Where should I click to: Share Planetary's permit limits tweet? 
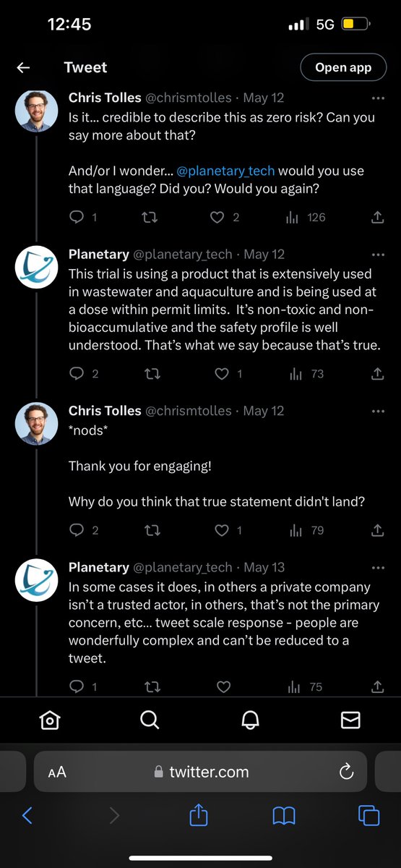click(377, 374)
